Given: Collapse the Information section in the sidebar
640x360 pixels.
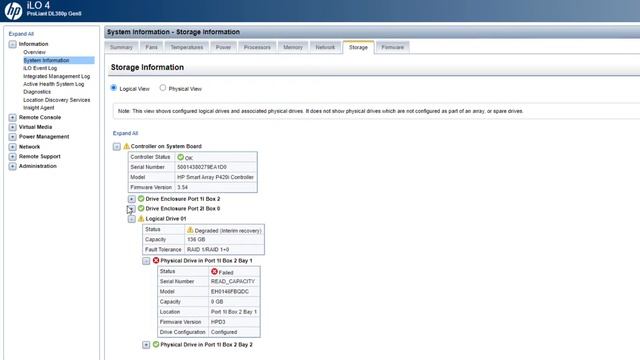Looking at the screenshot, I should 13,44.
